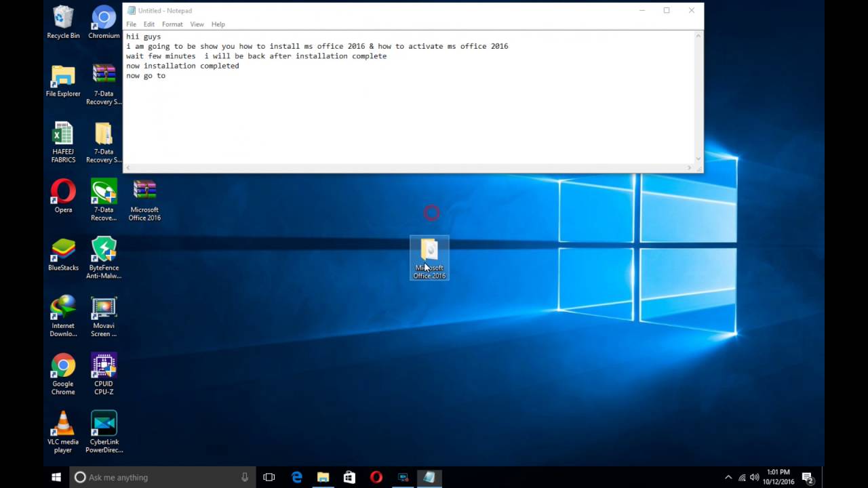The image size is (868, 488).
Task: Open the volume control tray icon
Action: pos(755,477)
